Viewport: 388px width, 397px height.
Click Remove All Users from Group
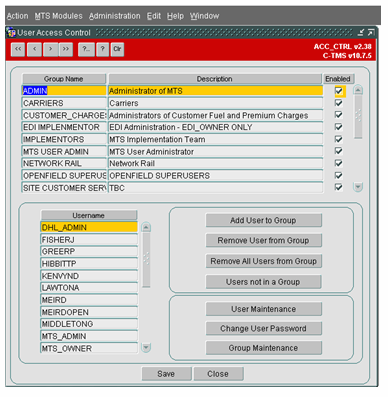(x=264, y=261)
